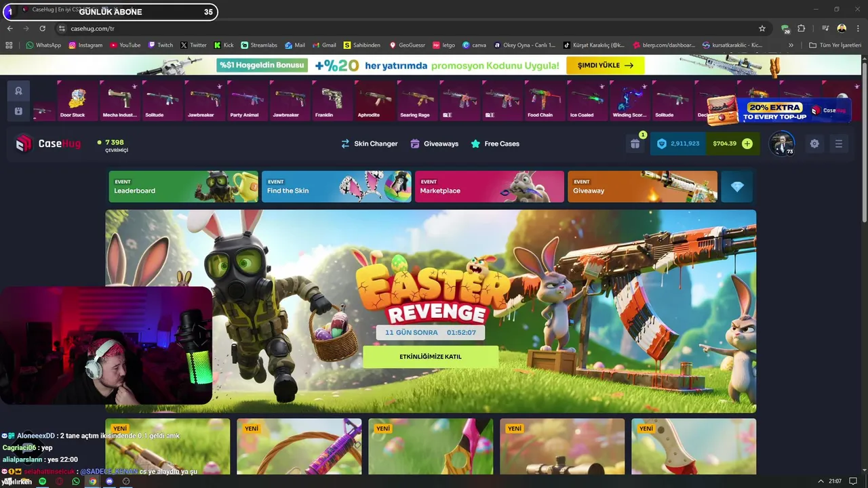Expand the bookmarks overflow chevron

coord(791,45)
